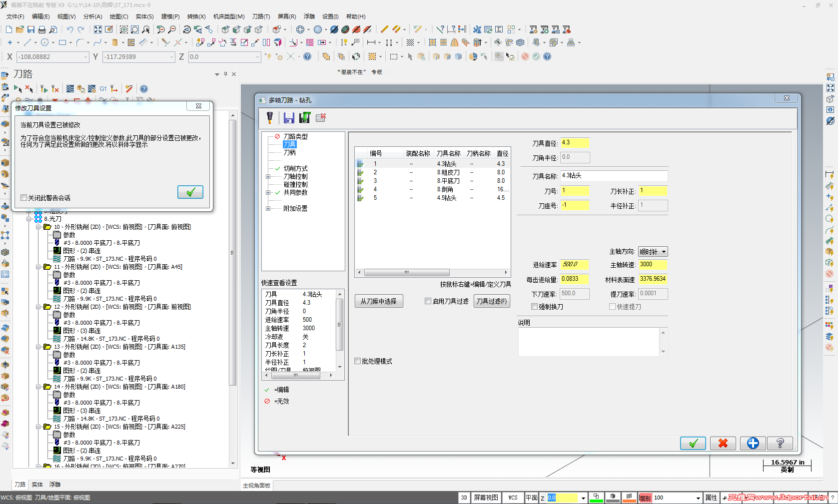Click the save parameters icon in drill dialog
838x504 pixels.
[x=289, y=117]
